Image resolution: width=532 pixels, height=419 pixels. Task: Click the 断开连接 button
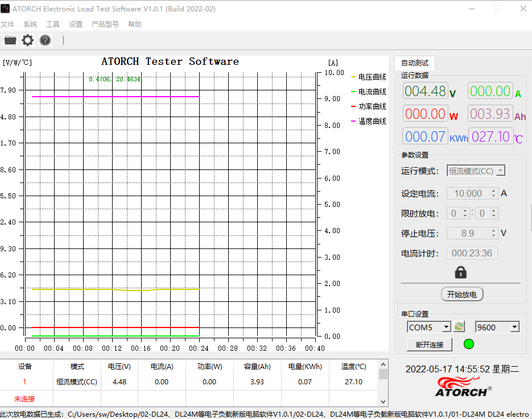[430, 345]
